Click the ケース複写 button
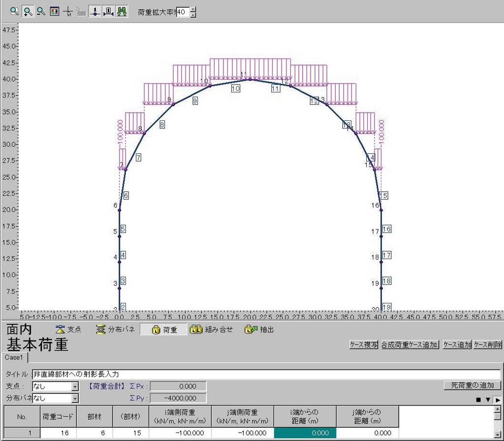 coord(364,345)
